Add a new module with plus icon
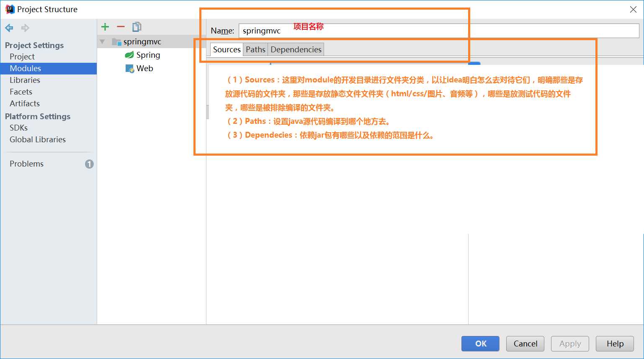Screen dimensions: 644x359 (105, 27)
